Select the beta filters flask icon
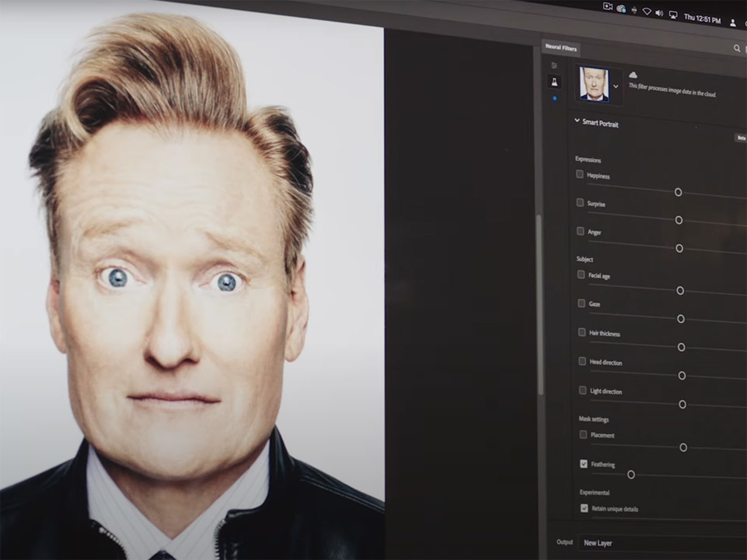 [x=554, y=82]
